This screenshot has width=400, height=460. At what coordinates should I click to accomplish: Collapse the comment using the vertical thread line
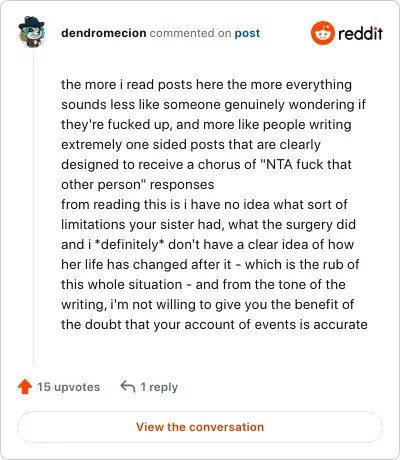(33, 207)
